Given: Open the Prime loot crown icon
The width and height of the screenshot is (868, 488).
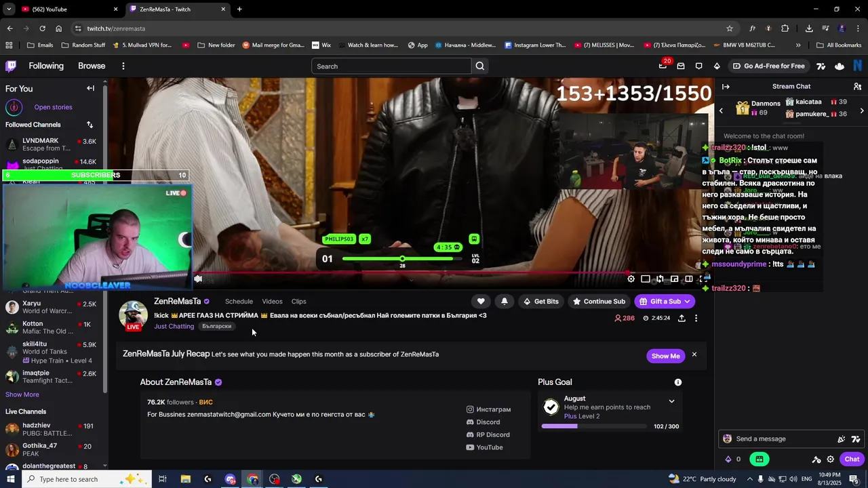Looking at the screenshot, I should click(x=663, y=66).
